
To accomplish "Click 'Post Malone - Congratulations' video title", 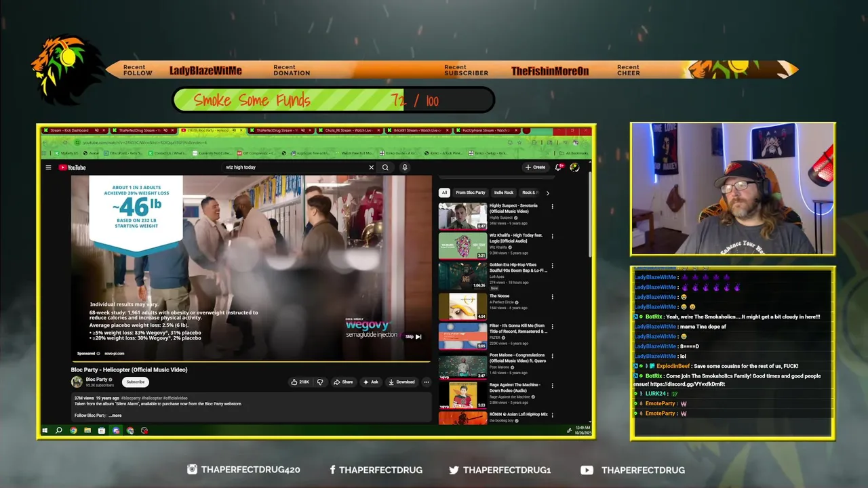I will (518, 358).
